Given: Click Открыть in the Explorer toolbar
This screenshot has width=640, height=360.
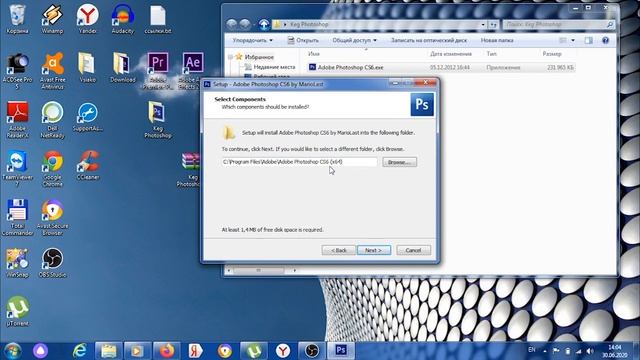Looking at the screenshot, I should [303, 40].
